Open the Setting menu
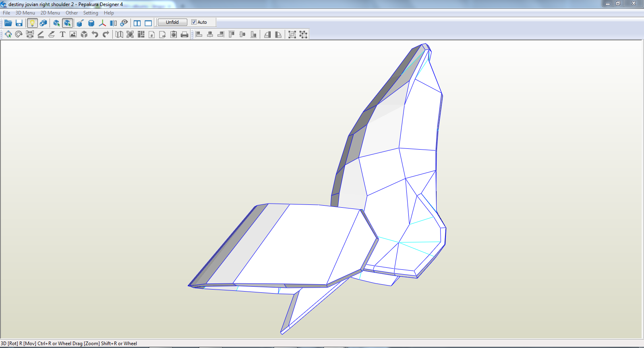The height and width of the screenshot is (348, 644). (x=91, y=13)
